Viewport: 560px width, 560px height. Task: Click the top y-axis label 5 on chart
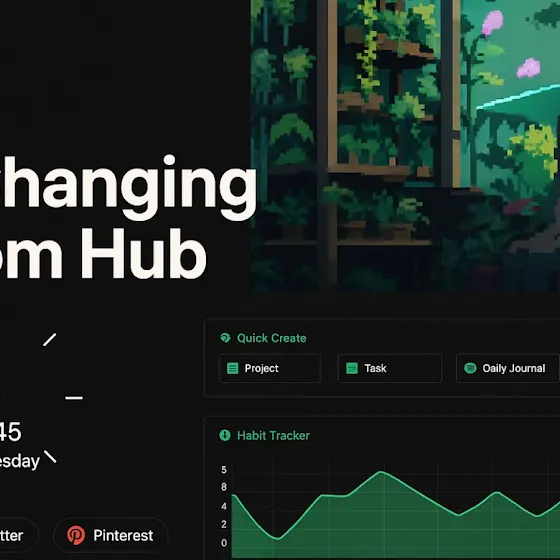point(224,470)
